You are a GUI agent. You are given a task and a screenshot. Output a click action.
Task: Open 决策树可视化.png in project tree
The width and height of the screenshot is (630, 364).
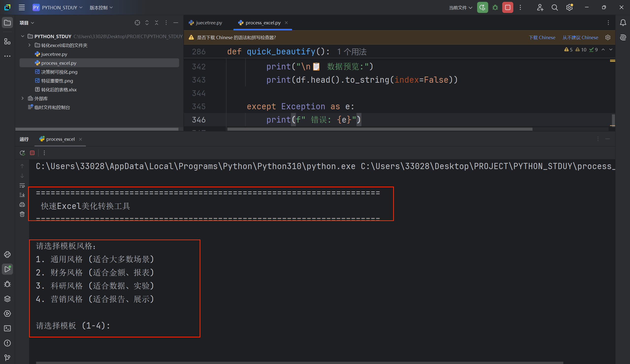pyautogui.click(x=59, y=72)
